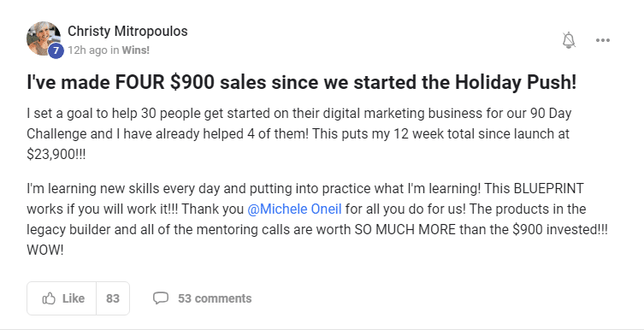Open the Wins! category link
This screenshot has width=644, height=330.
pyautogui.click(x=135, y=50)
